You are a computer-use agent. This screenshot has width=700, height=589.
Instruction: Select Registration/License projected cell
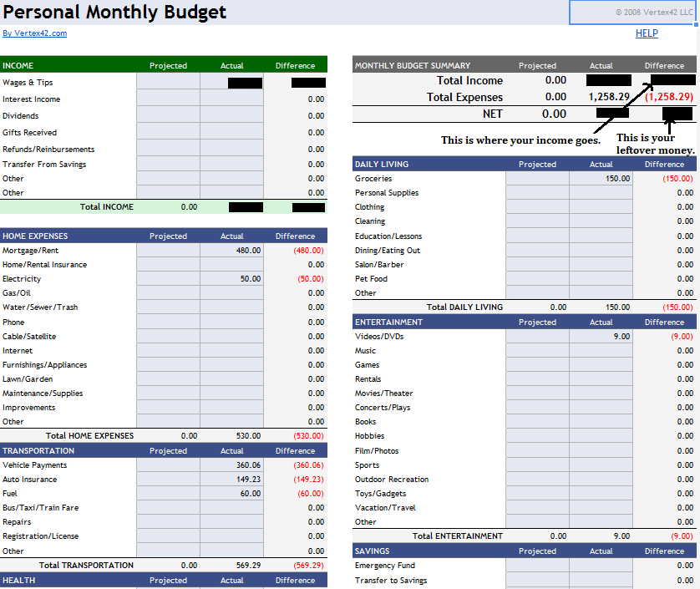pos(168,536)
